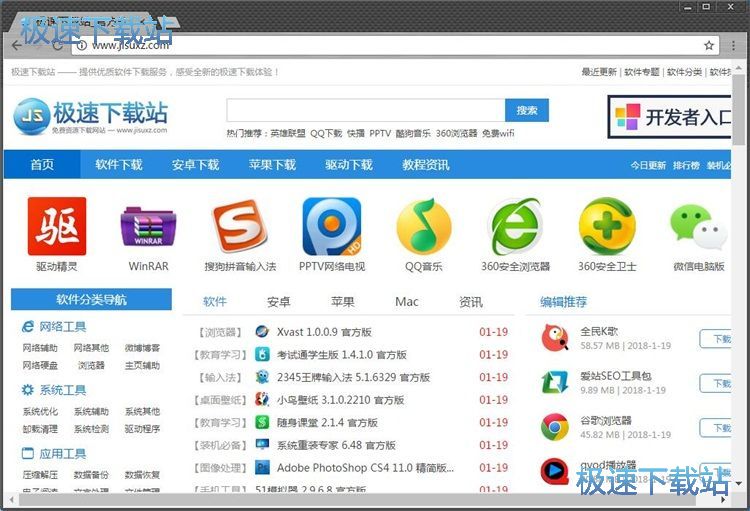Click the 爱站SEO工具包 icon
The image size is (750, 511).
click(555, 382)
